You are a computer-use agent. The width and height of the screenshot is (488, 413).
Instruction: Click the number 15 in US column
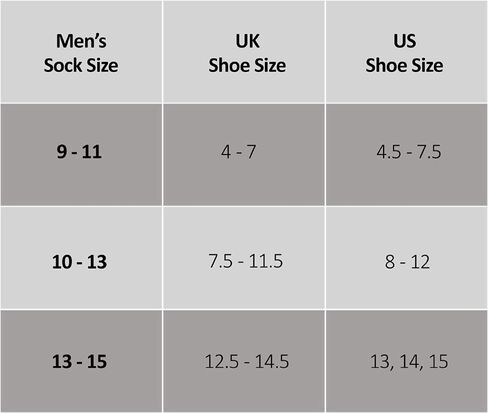point(438,362)
